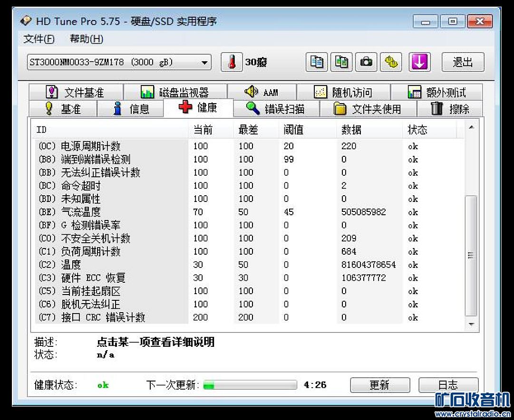Click the copy info to clipboard icon
This screenshot has width=514, height=420.
coord(317,62)
